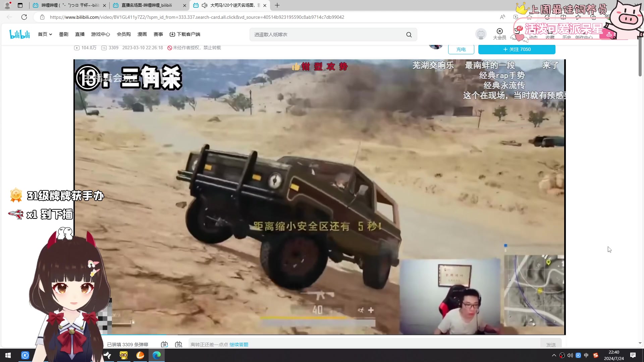Open the user avatar profile icon
Image resolution: width=644 pixels, height=362 pixels.
tap(481, 34)
